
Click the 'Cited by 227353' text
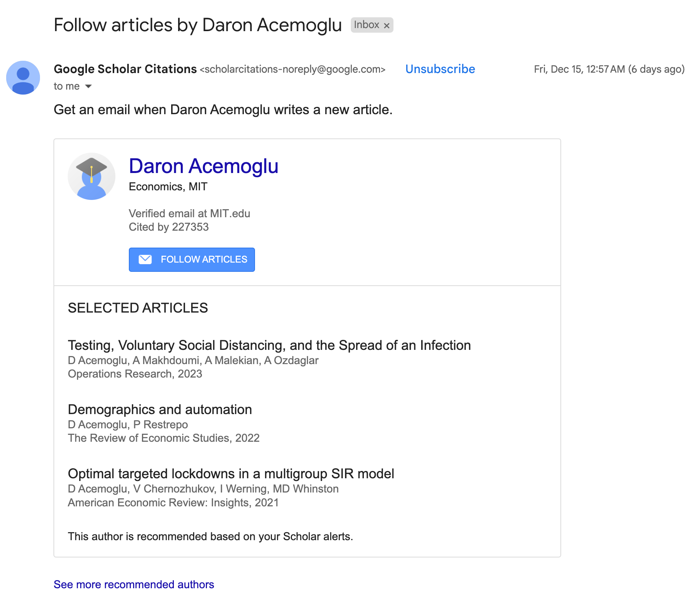click(168, 227)
